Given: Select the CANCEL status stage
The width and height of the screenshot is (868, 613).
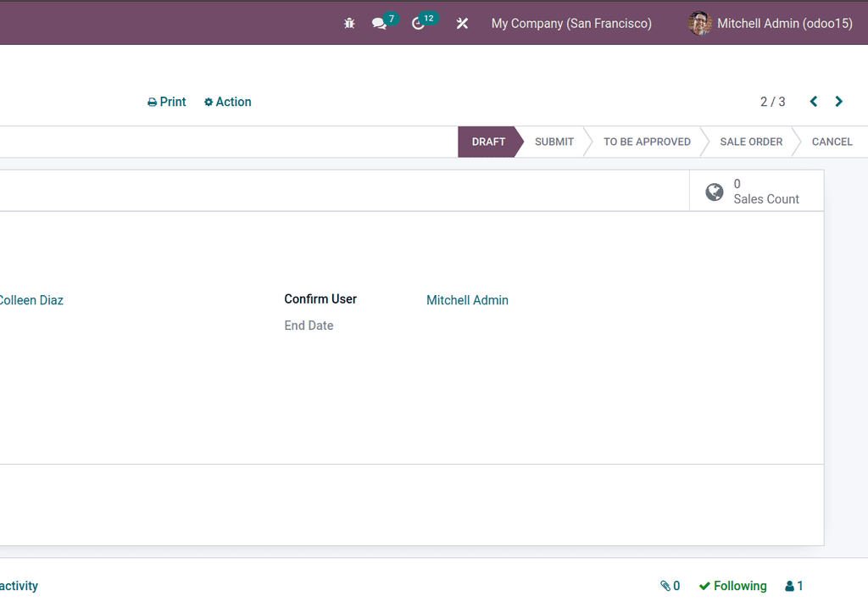Looking at the screenshot, I should 832,142.
